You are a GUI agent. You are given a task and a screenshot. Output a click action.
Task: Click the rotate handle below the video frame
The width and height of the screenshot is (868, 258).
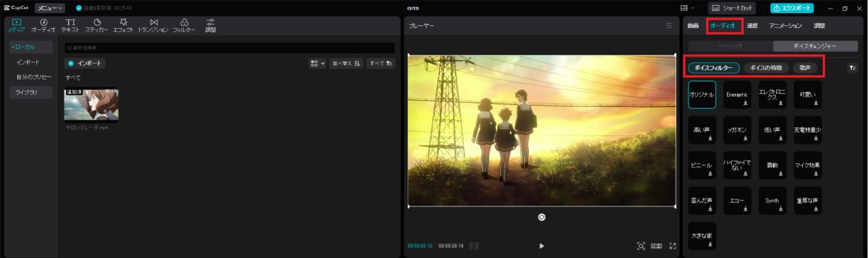[542, 217]
